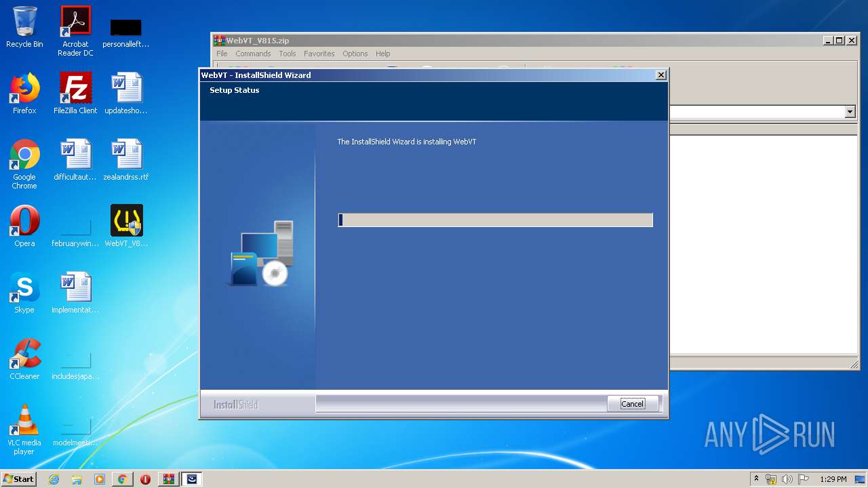This screenshot has height=488, width=868.
Task: Select the personalleft desktop file
Action: (125, 33)
